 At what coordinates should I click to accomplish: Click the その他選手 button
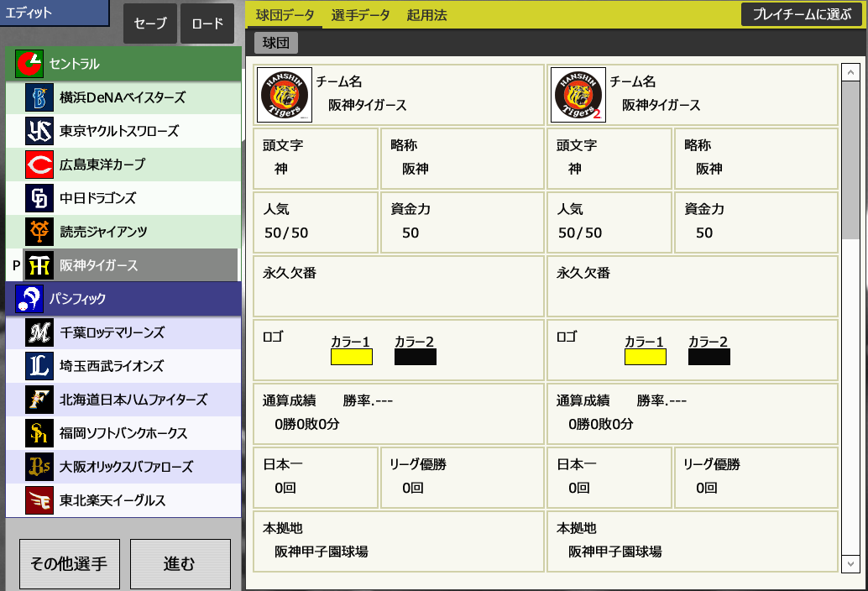(x=69, y=564)
